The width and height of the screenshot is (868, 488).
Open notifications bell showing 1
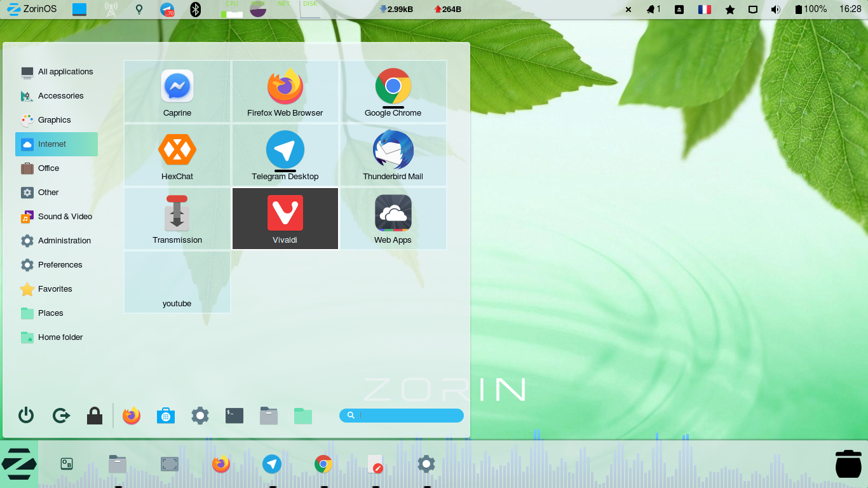pos(654,10)
